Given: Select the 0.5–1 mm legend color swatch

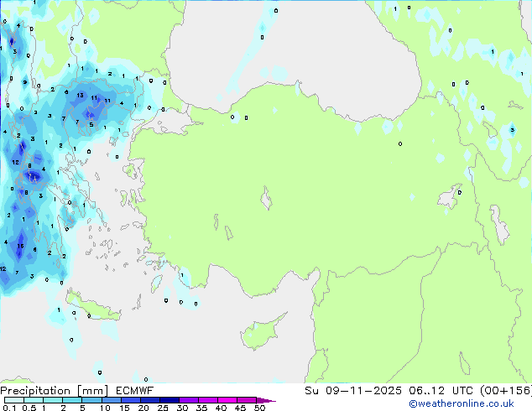Looking at the screenshot, I should pyautogui.click(x=34, y=400).
